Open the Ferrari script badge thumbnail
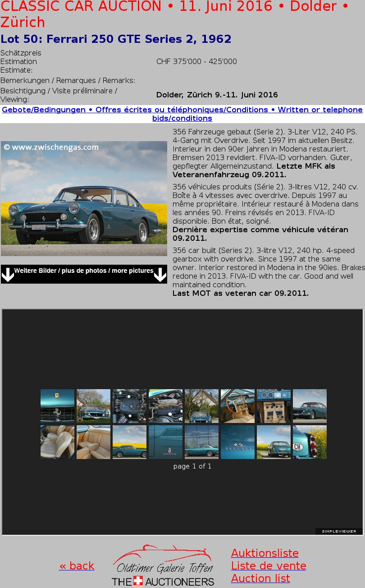This screenshot has width=365, height=588. (x=237, y=442)
